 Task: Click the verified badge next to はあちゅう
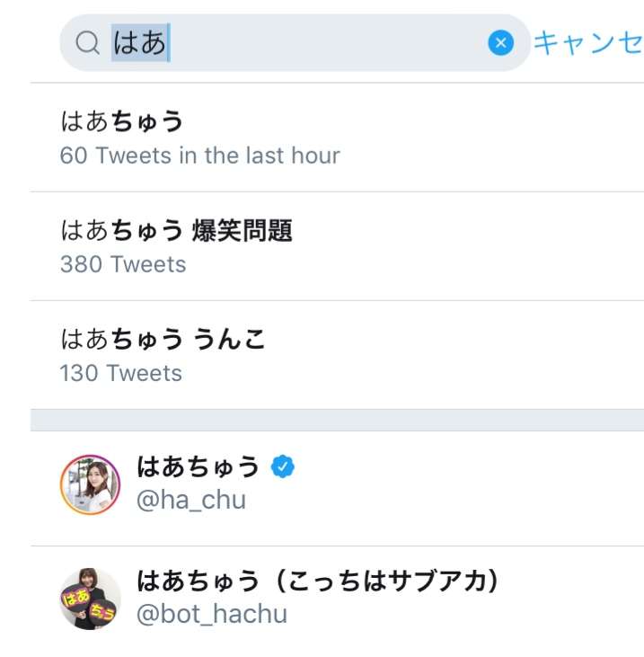click(283, 466)
